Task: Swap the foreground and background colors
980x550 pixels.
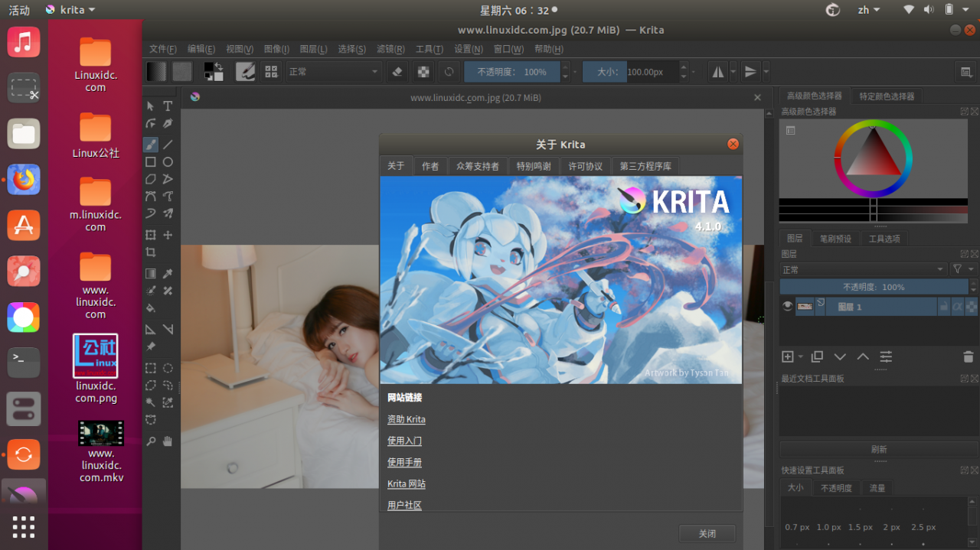Action: [x=219, y=67]
